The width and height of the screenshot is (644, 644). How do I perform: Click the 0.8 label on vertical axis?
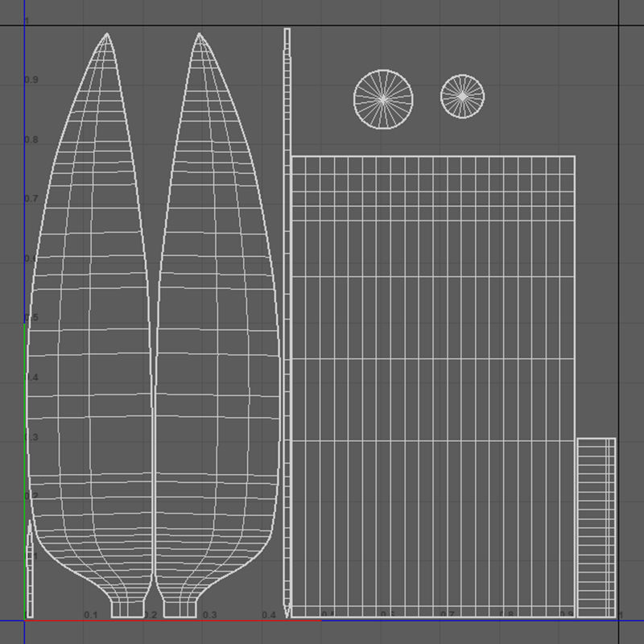point(31,139)
